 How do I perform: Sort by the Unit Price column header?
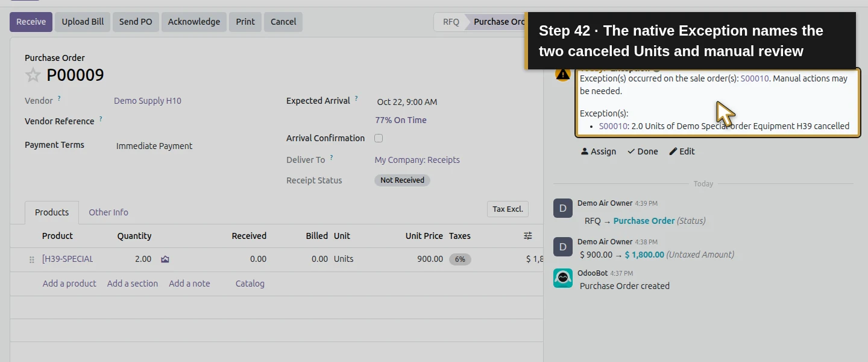[424, 236]
